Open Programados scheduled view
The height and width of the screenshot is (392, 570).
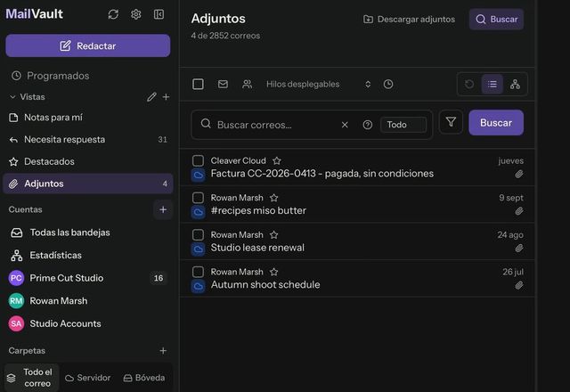click(50, 76)
